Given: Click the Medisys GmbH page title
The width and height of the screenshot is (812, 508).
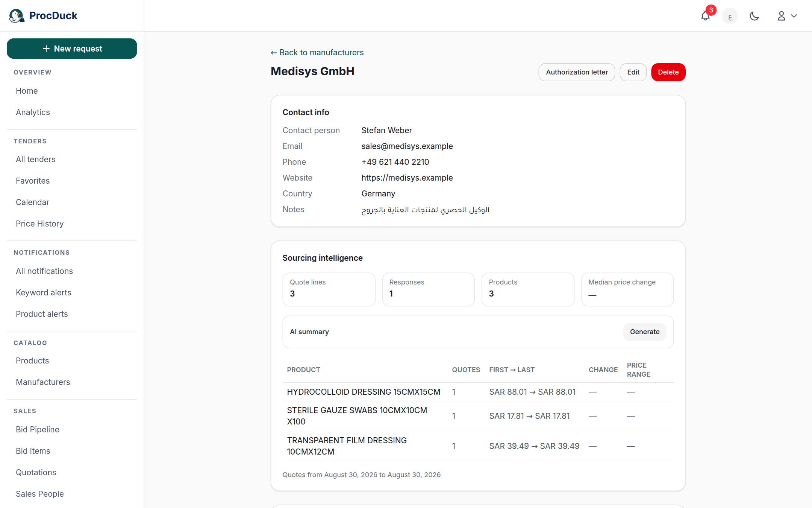Looking at the screenshot, I should point(312,71).
